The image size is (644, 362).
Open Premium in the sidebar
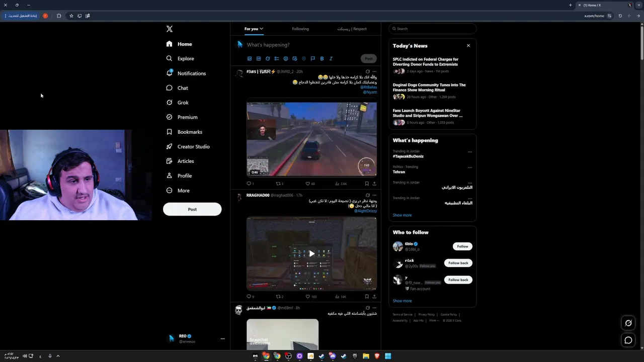[182, 117]
